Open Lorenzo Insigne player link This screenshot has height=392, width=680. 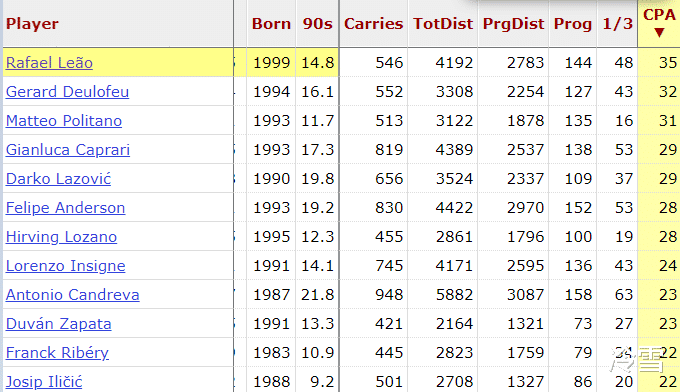pos(65,266)
